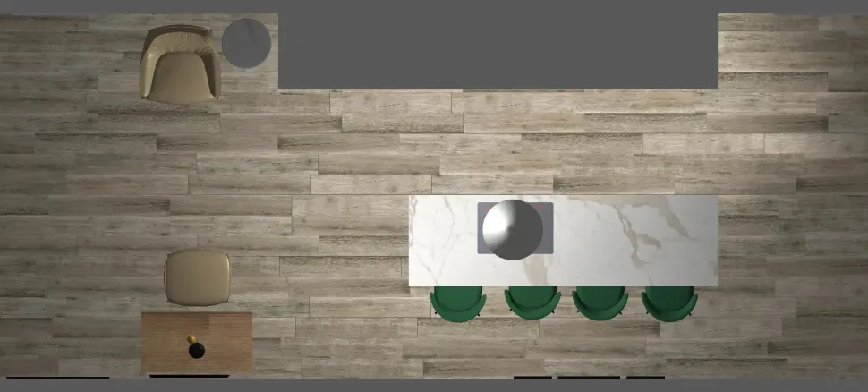This screenshot has width=868, height=392.
Task: Click the wooden table's left half
Action: point(170,342)
